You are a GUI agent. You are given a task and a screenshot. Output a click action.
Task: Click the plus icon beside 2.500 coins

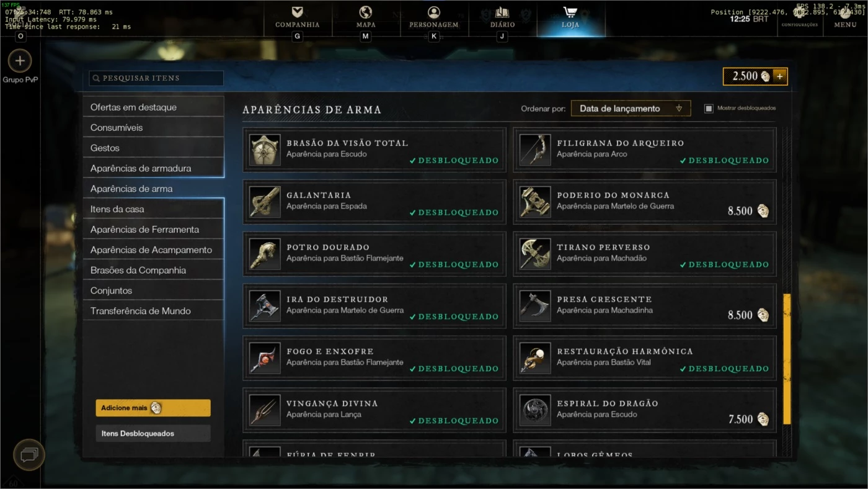779,76
